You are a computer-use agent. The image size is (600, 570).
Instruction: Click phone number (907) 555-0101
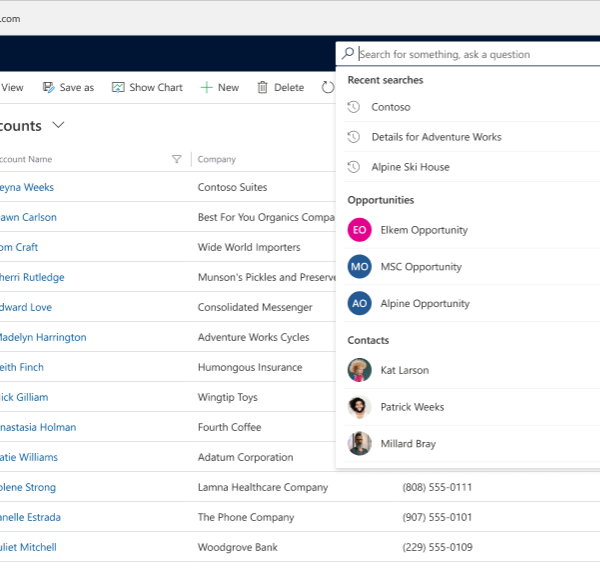(x=437, y=517)
